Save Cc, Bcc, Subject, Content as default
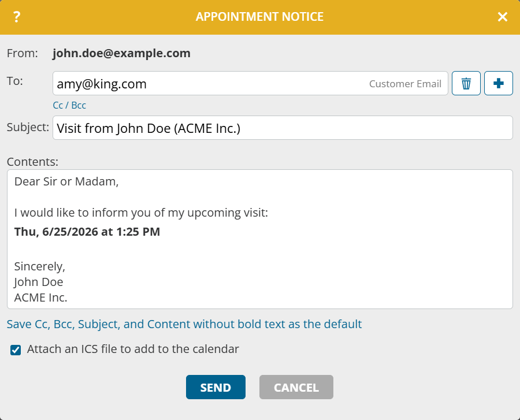520x420 pixels. point(184,324)
